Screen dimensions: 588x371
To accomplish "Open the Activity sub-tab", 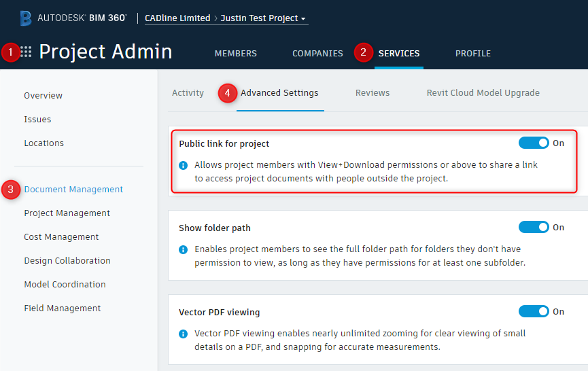I will (188, 93).
